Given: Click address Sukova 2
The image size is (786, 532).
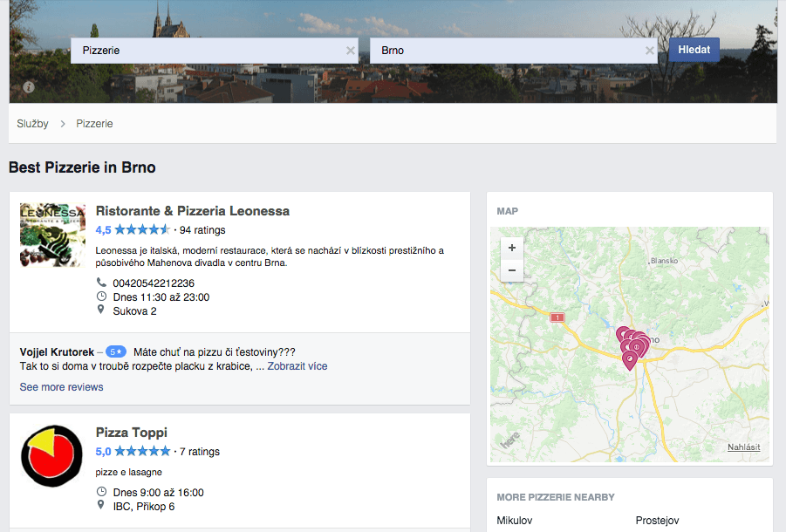Looking at the screenshot, I should click(135, 311).
